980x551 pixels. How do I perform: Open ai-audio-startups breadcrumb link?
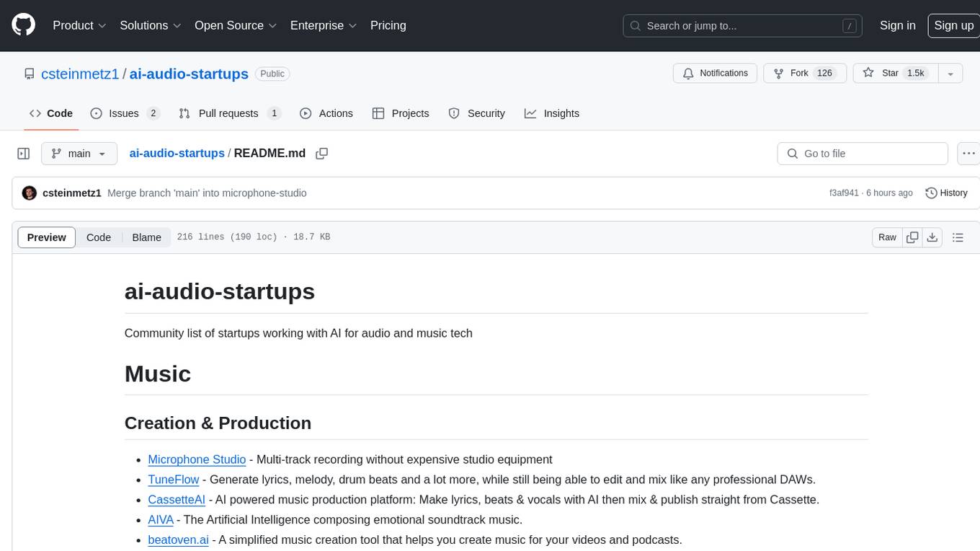coord(177,154)
